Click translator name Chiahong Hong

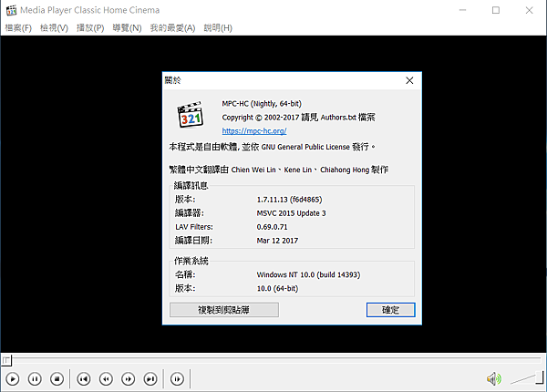click(345, 170)
